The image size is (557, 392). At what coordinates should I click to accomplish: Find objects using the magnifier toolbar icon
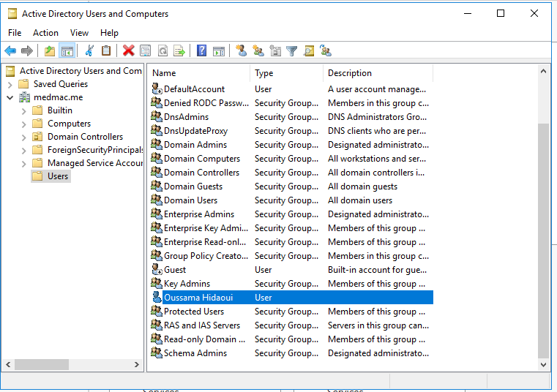[309, 51]
